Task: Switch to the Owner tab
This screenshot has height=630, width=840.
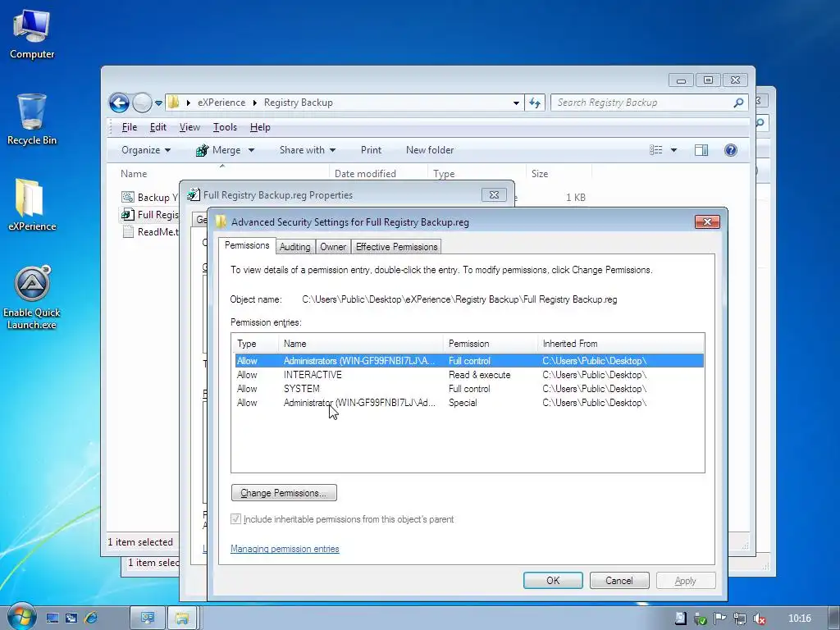Action: pyautogui.click(x=333, y=246)
